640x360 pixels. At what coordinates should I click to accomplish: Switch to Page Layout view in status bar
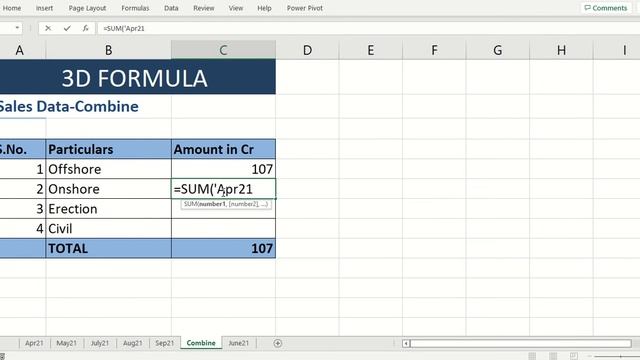pyautogui.click(x=553, y=356)
